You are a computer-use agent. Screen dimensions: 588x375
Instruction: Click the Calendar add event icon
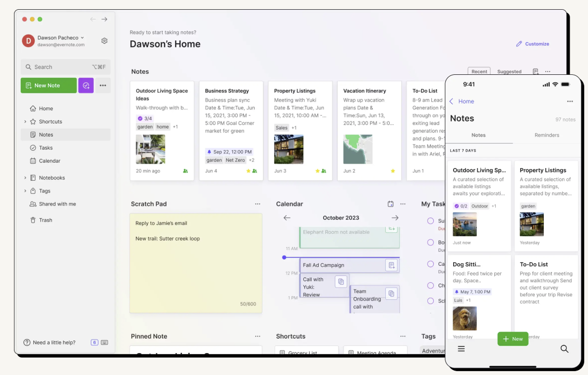click(x=391, y=204)
